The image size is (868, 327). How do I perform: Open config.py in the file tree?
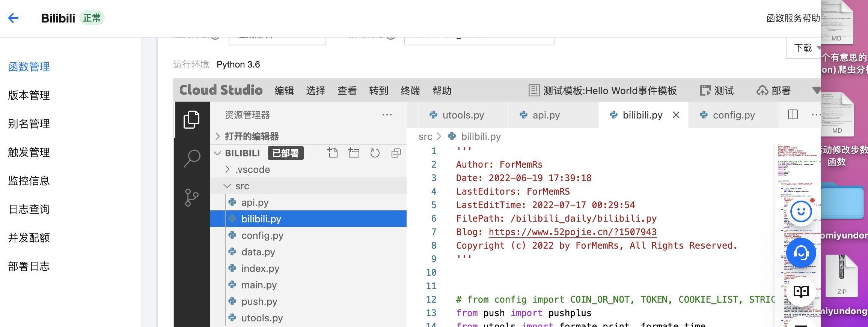pyautogui.click(x=308, y=235)
